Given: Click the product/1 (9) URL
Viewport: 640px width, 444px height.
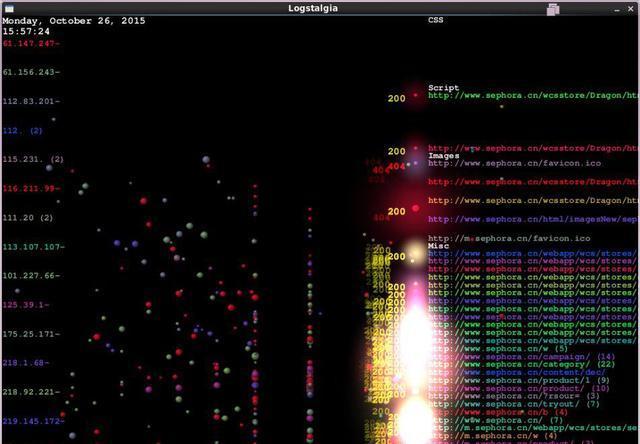Looking at the screenshot, I should [x=519, y=380].
